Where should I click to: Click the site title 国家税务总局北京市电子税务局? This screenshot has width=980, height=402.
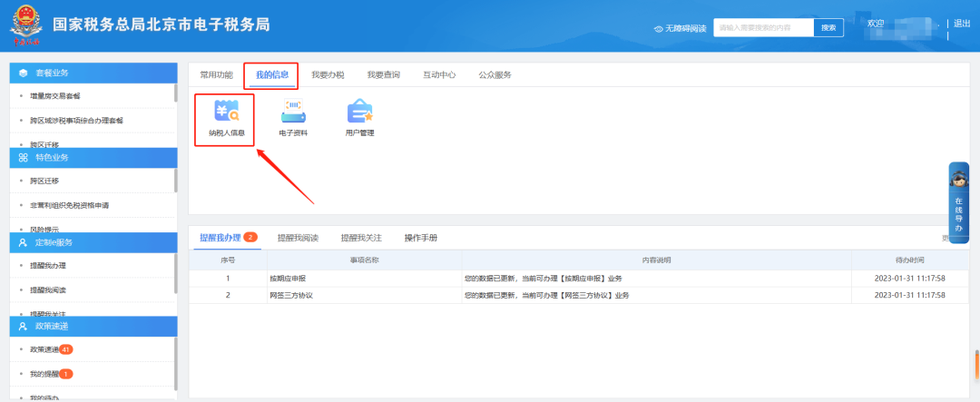[162, 25]
